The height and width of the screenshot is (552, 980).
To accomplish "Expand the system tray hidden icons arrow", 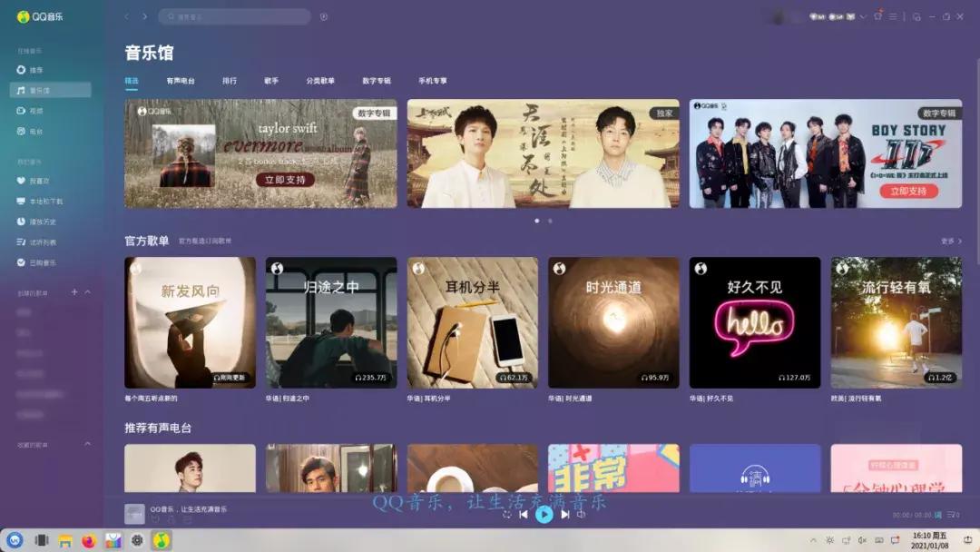I will coord(813,540).
